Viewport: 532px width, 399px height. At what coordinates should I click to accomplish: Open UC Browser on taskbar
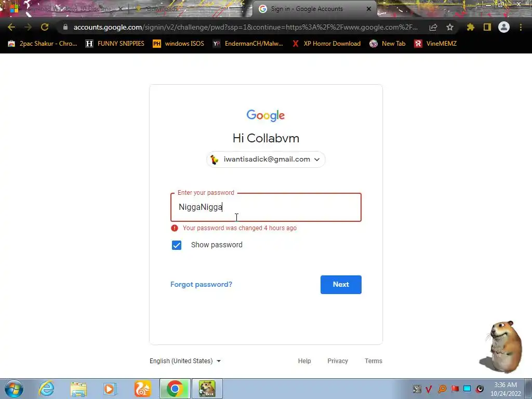point(142,389)
